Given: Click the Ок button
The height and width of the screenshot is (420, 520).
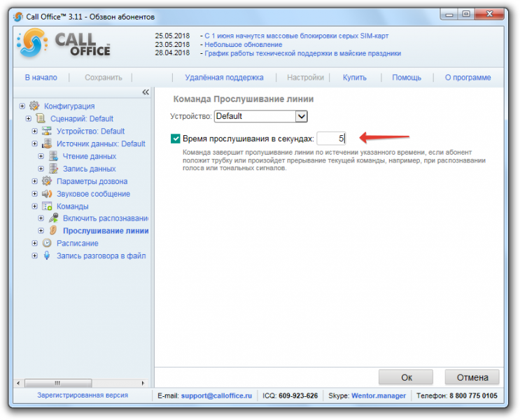Looking at the screenshot, I should click(406, 377).
